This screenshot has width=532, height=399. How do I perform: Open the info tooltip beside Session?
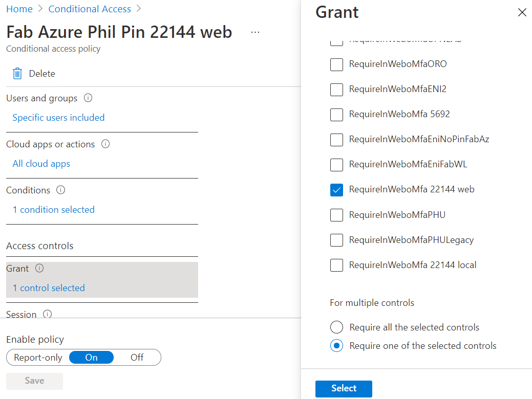pos(47,314)
